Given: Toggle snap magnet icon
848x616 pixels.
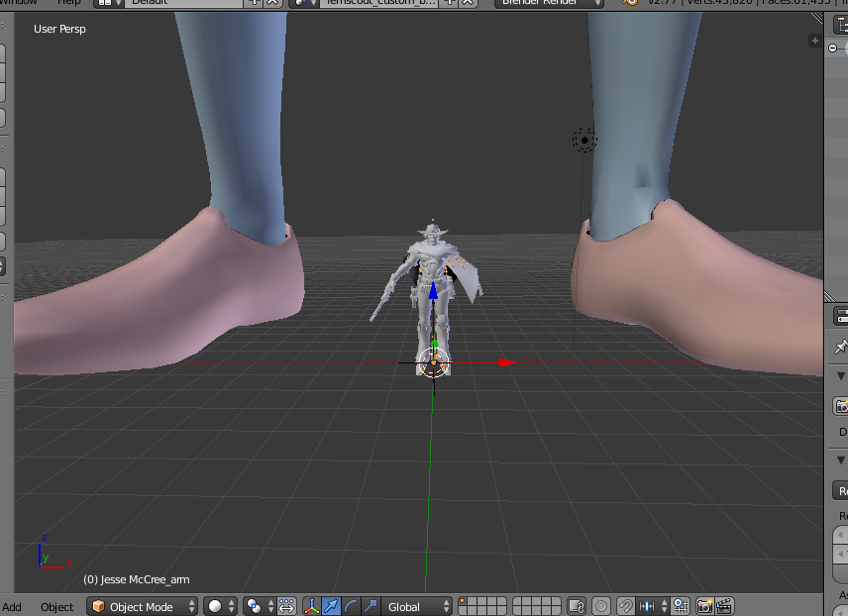Looking at the screenshot, I should point(626,606).
